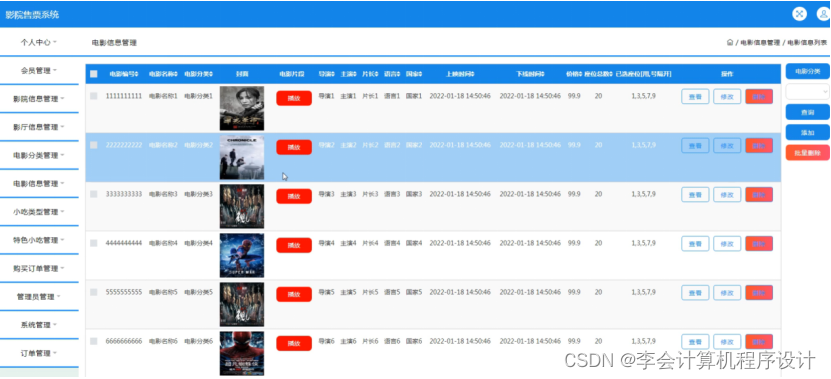Click 修改 for row 2222222222
Image resolution: width=831 pixels, height=379 pixels.
(727, 145)
